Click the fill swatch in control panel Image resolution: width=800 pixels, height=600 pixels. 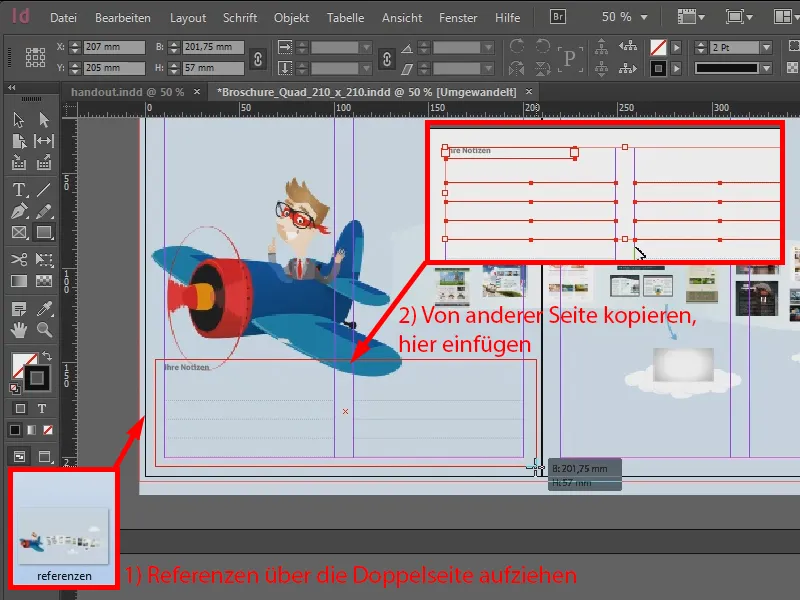tap(658, 47)
